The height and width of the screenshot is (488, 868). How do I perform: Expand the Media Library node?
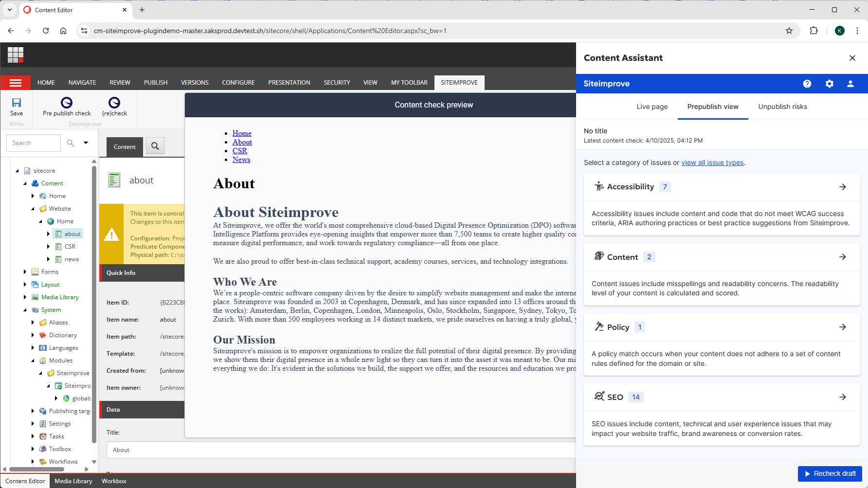click(25, 297)
